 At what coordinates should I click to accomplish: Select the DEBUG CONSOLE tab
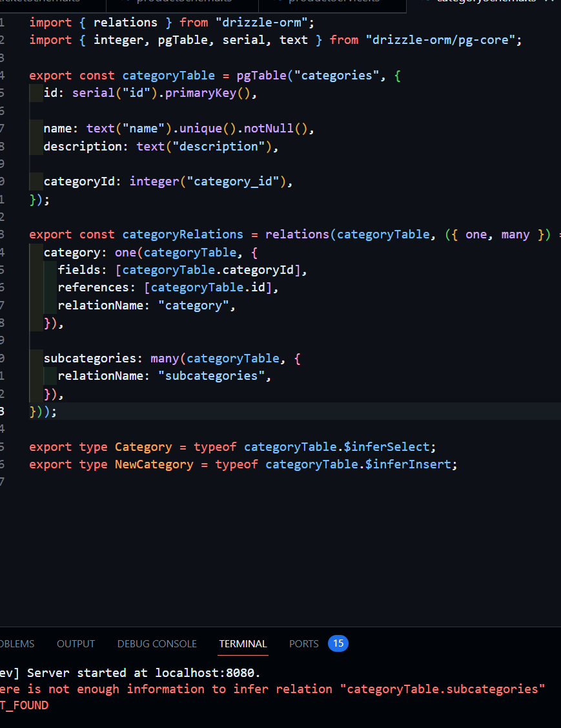tap(157, 643)
